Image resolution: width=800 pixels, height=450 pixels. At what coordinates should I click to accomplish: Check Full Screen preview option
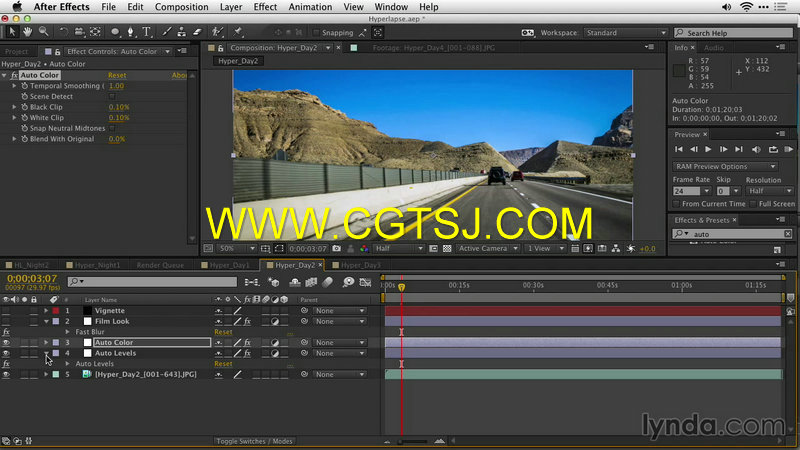point(753,204)
